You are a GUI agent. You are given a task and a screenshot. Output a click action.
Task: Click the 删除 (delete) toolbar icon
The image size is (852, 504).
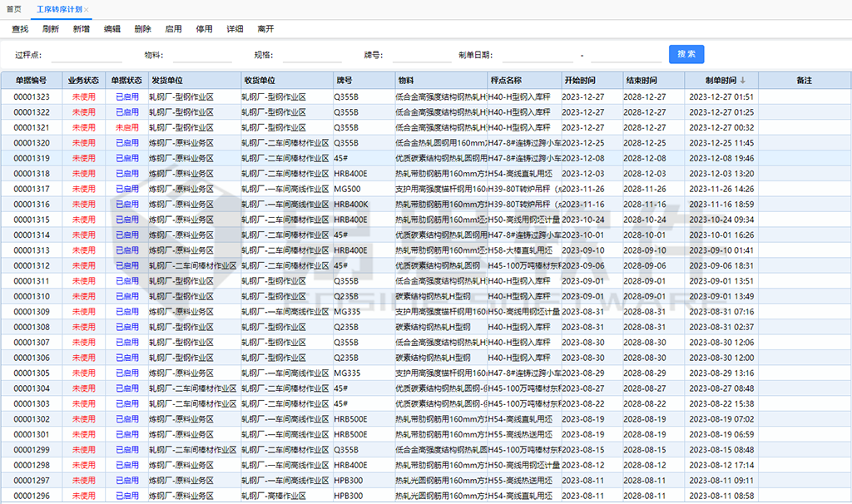pyautogui.click(x=141, y=27)
